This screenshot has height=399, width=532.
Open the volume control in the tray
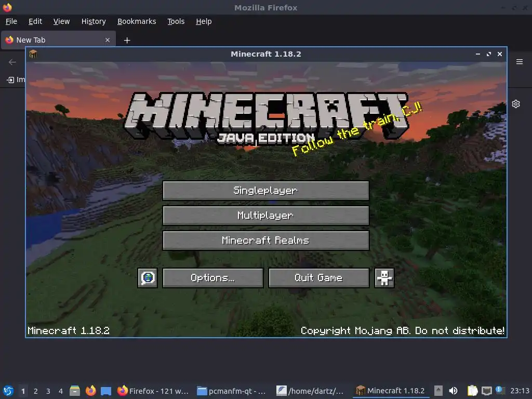453,391
